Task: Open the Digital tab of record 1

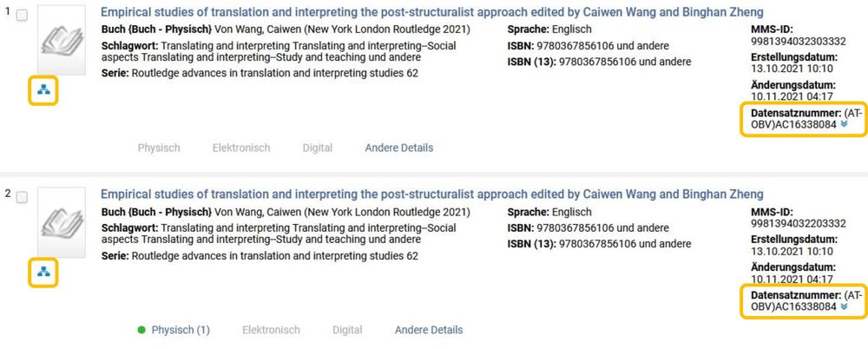Action: (x=318, y=148)
